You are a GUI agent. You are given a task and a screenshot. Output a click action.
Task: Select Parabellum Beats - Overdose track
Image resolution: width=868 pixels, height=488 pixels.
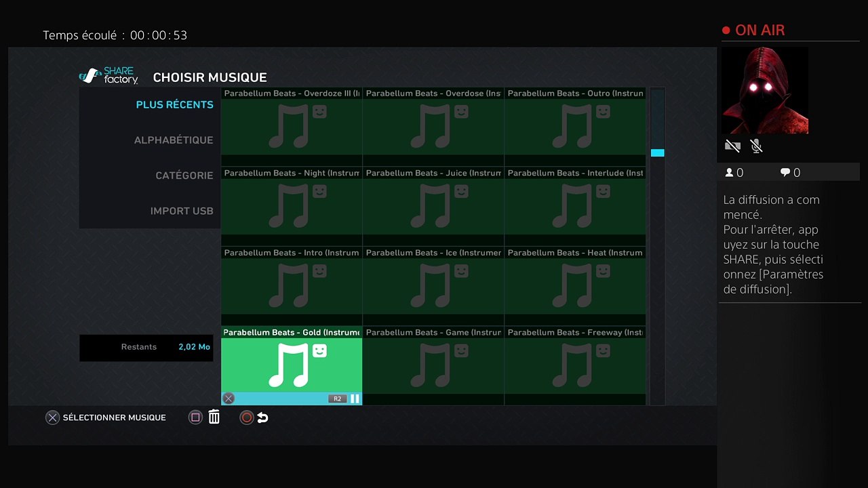coord(433,127)
